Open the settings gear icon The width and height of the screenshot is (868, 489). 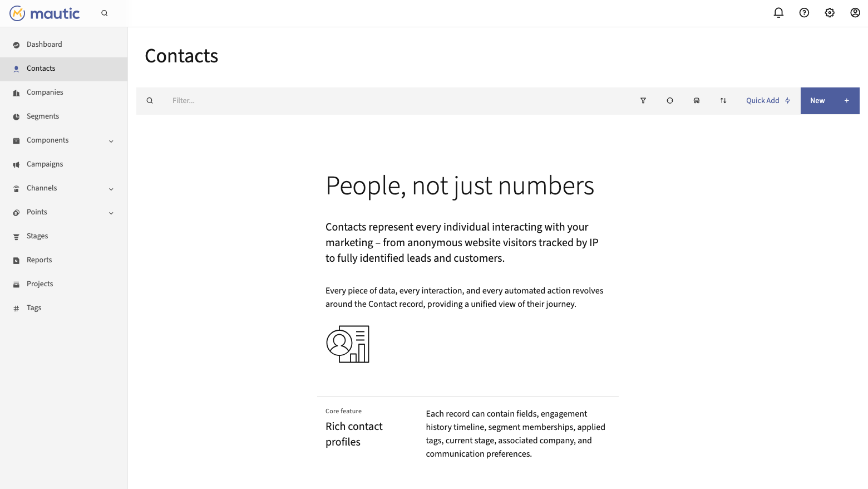830,13
